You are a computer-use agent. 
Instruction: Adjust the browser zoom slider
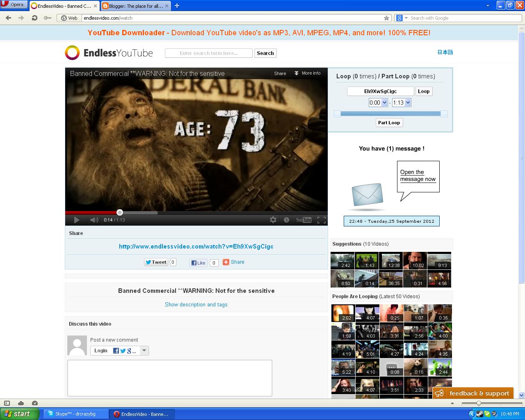[x=479, y=404]
